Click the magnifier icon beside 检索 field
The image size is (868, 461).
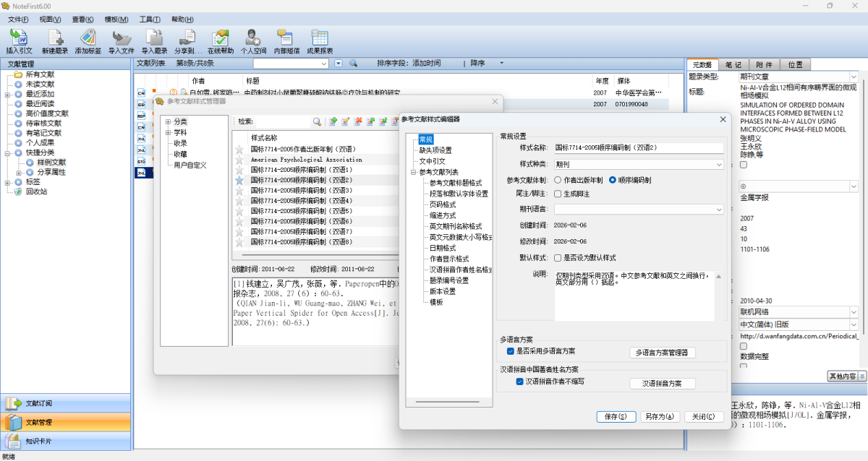pos(317,121)
